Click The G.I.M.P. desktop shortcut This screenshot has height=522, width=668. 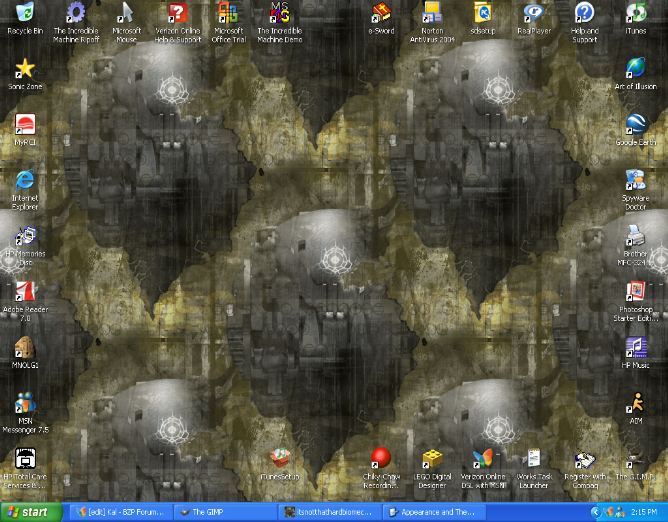pyautogui.click(x=636, y=459)
